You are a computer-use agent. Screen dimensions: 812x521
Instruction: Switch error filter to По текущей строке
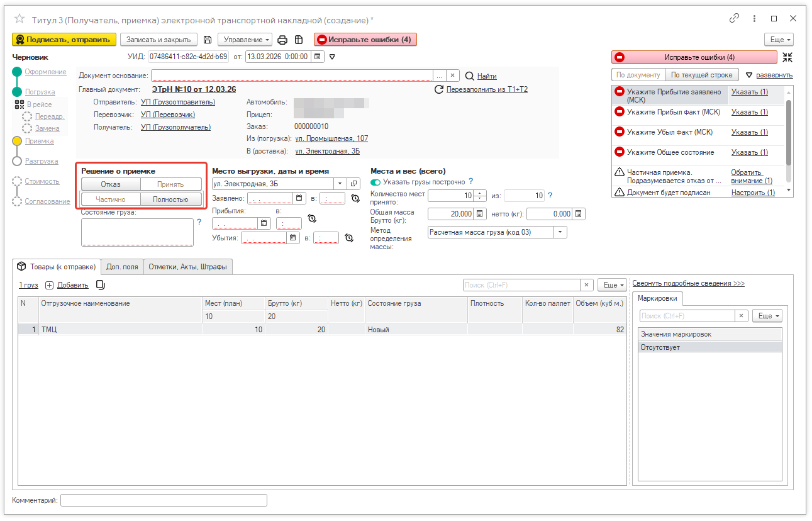(x=701, y=75)
